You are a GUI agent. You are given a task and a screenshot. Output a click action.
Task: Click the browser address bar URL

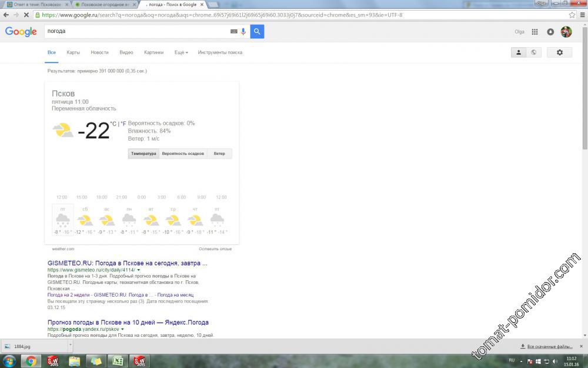(x=222, y=15)
